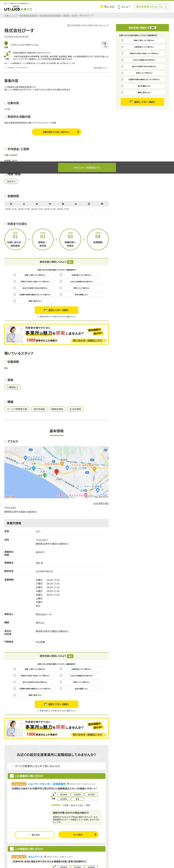Open みらいワーク facility link
This screenshot has width=174, height=868.
tap(35, 857)
